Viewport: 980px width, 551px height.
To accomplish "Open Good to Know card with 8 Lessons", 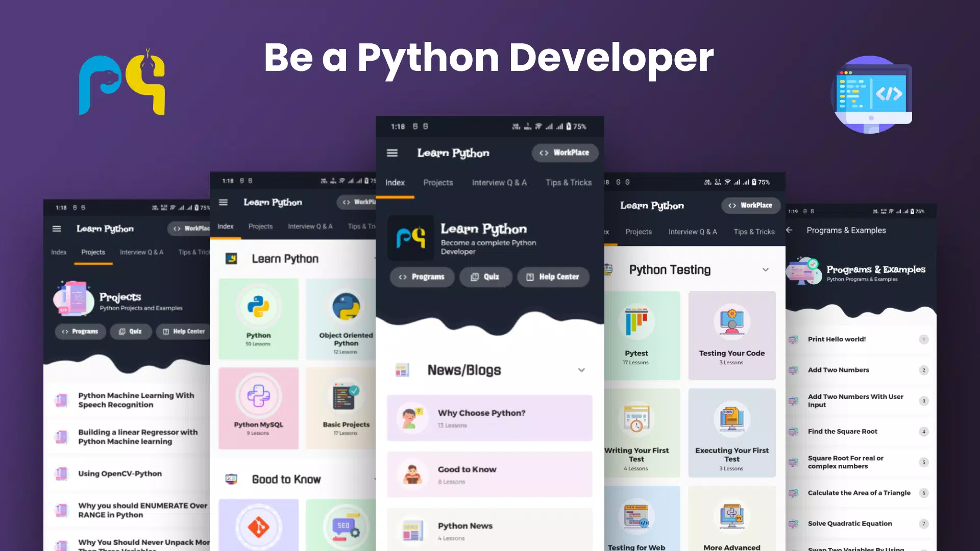I will click(489, 474).
